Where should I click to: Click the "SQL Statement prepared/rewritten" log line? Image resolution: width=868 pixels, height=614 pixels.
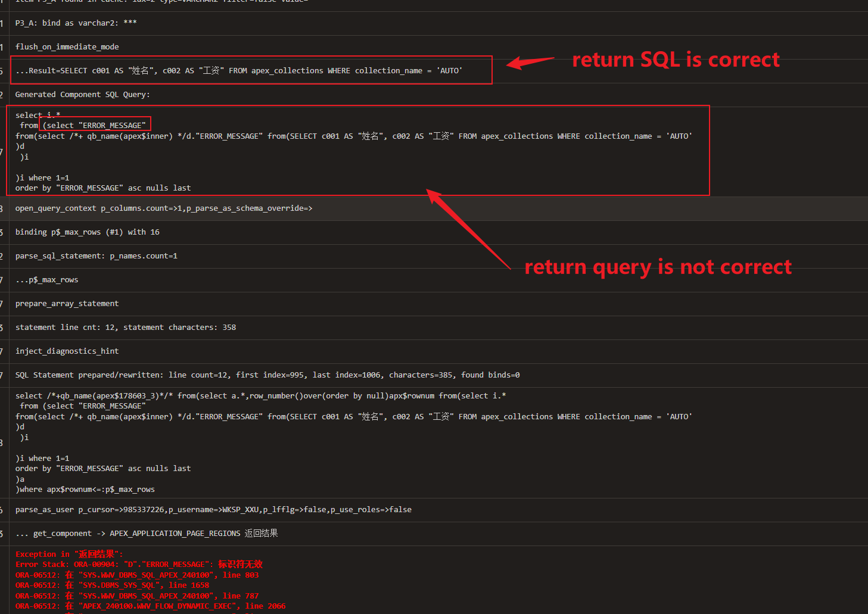tap(267, 375)
